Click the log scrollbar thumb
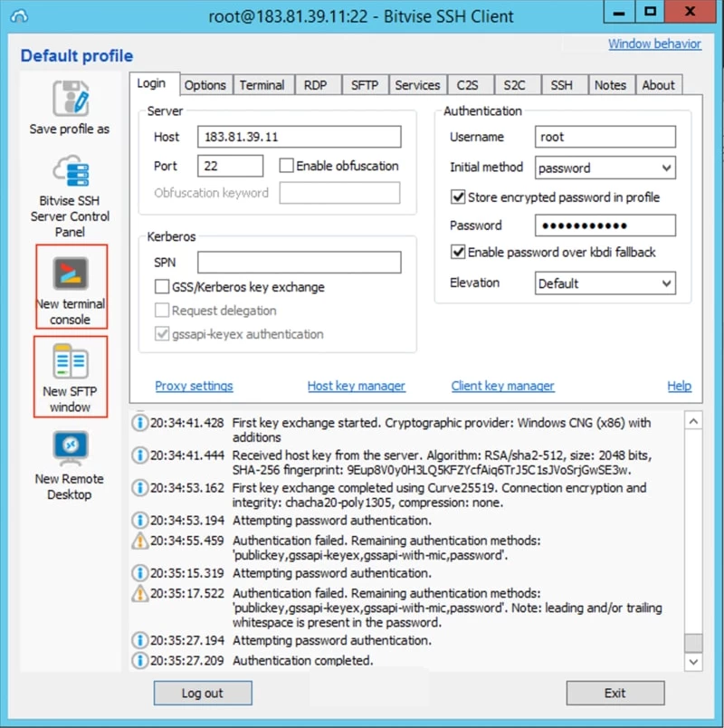 point(693,643)
